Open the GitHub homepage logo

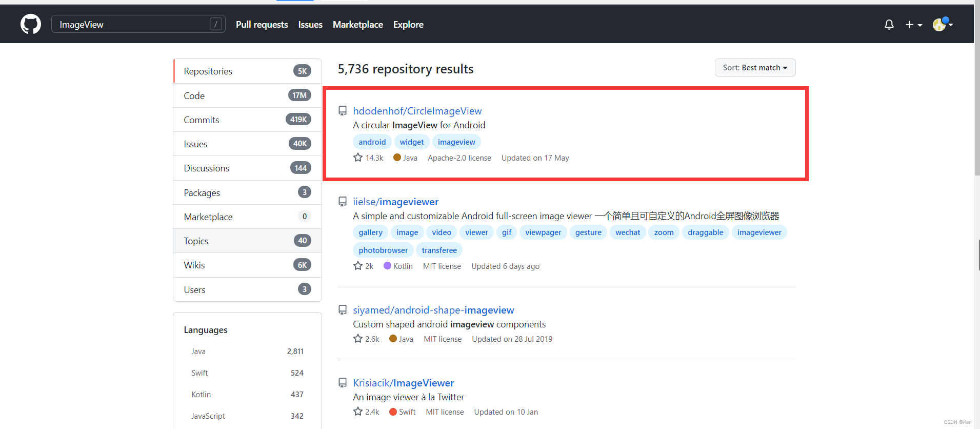click(31, 24)
